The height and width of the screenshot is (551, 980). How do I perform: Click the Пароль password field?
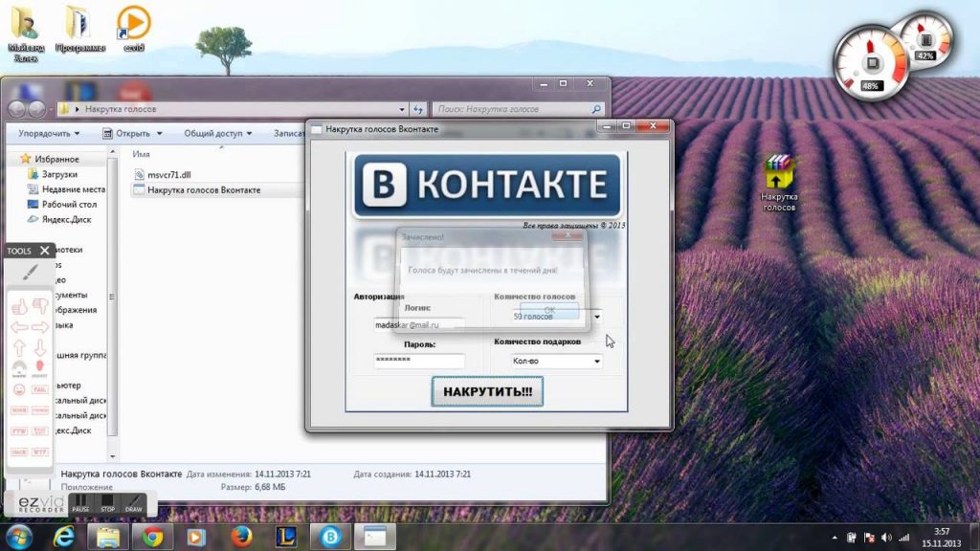(418, 361)
